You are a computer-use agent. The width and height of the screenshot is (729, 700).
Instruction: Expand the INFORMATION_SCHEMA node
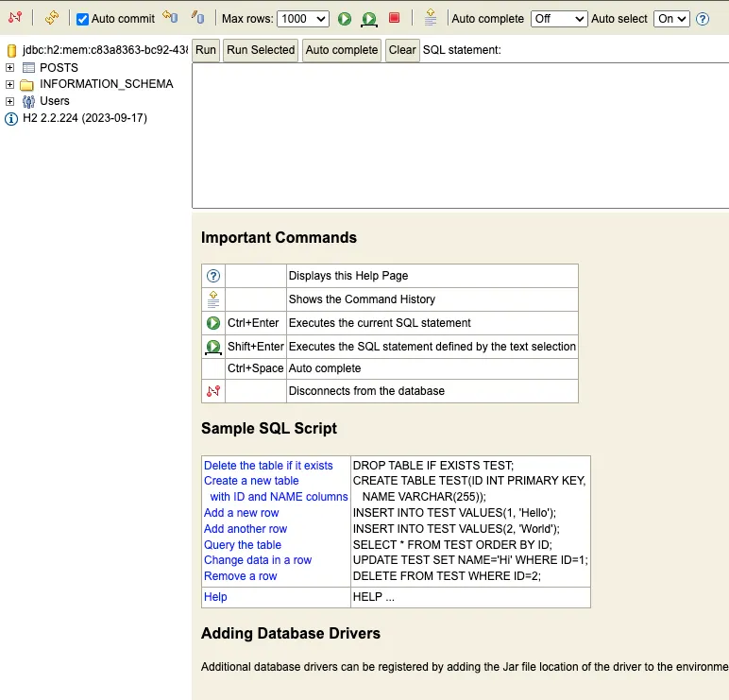[x=9, y=84]
